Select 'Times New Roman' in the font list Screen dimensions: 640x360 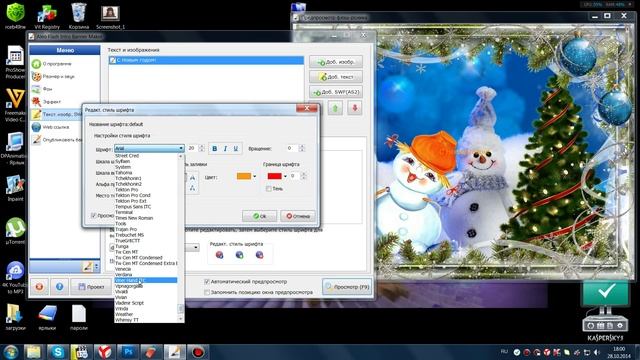click(134, 218)
